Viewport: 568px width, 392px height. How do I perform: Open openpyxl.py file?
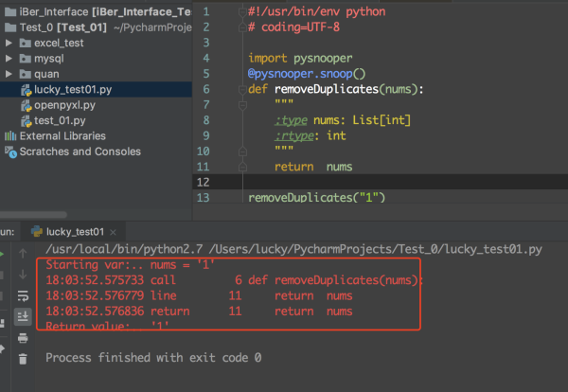64,105
